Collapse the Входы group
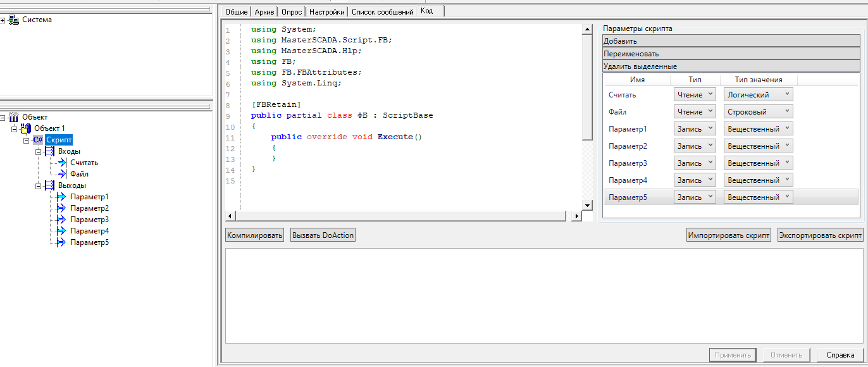868x367 pixels. coord(39,151)
